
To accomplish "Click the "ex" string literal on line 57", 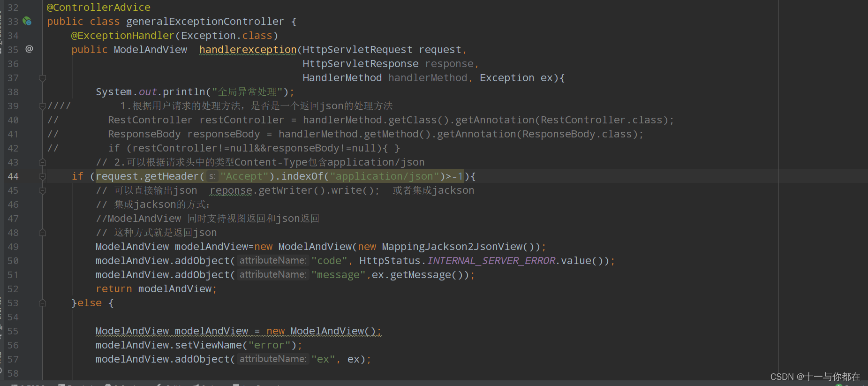I will [x=323, y=359].
